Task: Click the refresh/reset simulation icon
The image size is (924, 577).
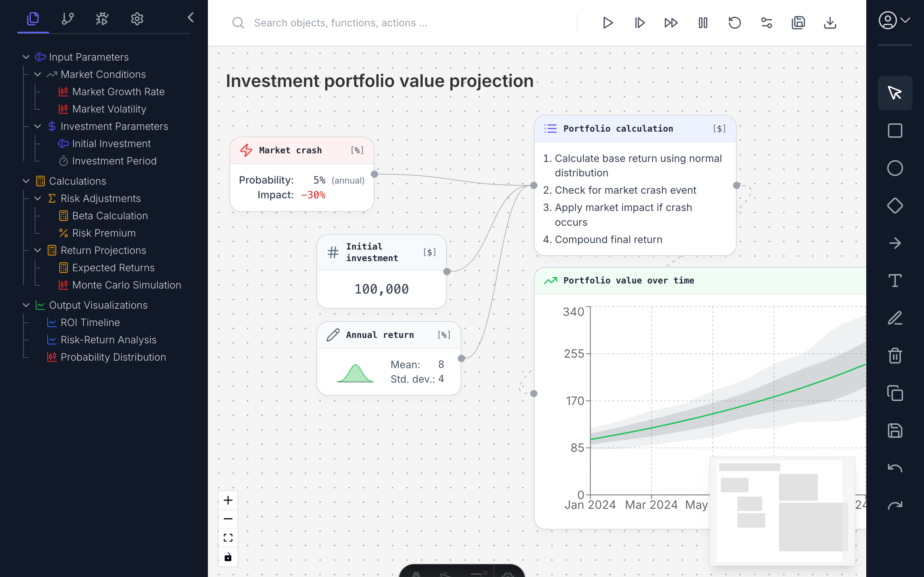Action: pos(735,23)
